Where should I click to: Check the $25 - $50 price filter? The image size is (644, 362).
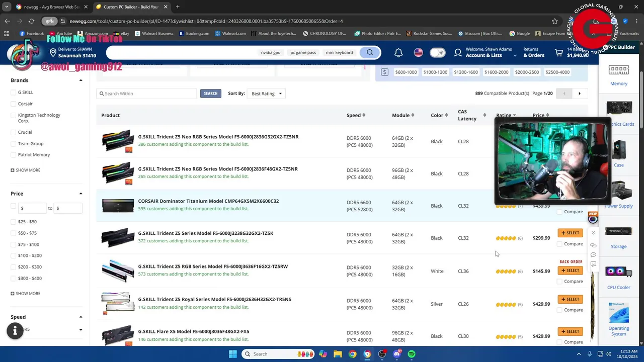[14, 222]
